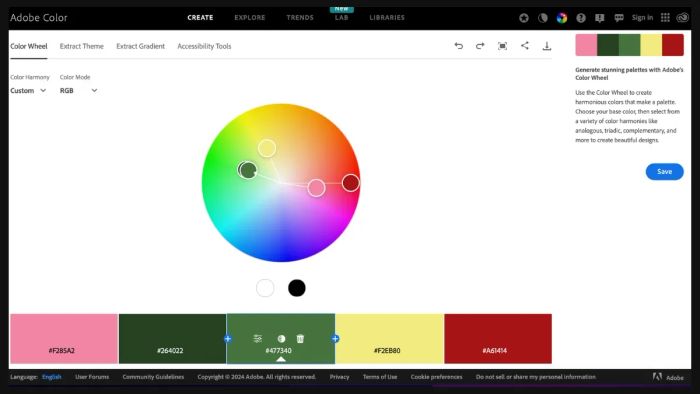Open the Privacy link
The height and width of the screenshot is (394, 700).
click(339, 377)
